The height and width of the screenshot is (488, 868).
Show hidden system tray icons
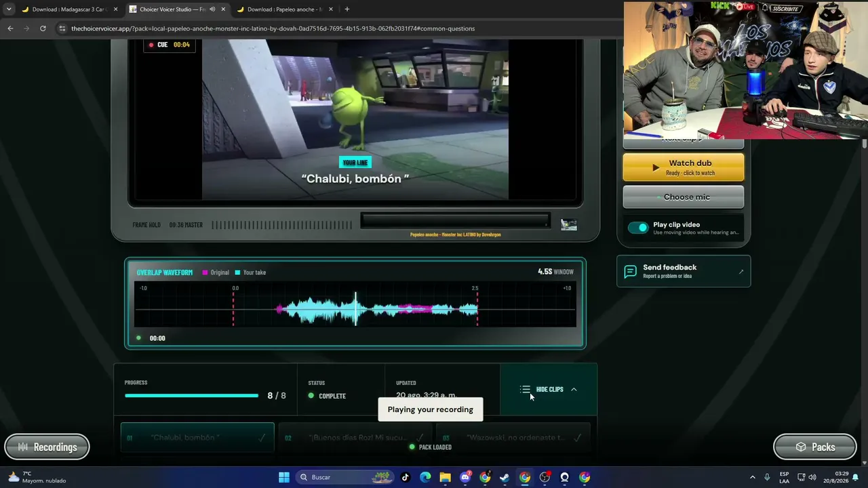[x=752, y=477]
